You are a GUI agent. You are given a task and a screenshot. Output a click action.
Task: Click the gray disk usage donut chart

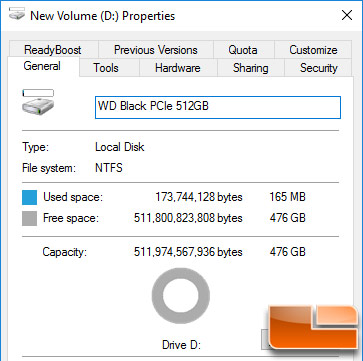(181, 295)
